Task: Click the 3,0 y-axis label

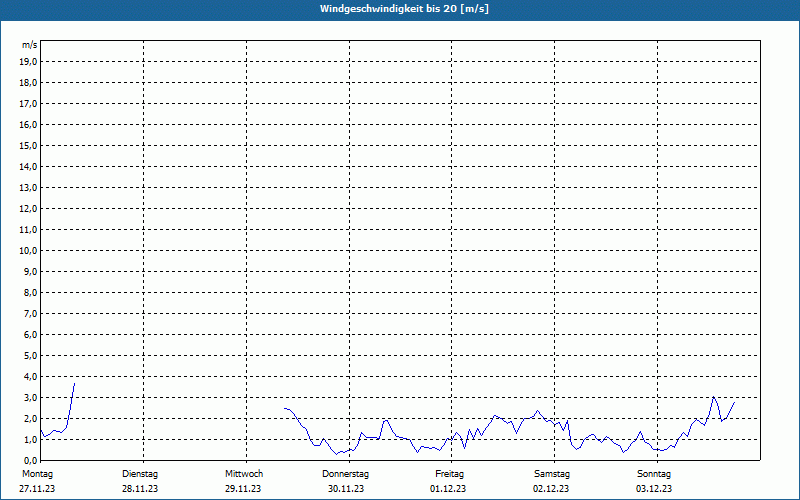Action: point(32,397)
